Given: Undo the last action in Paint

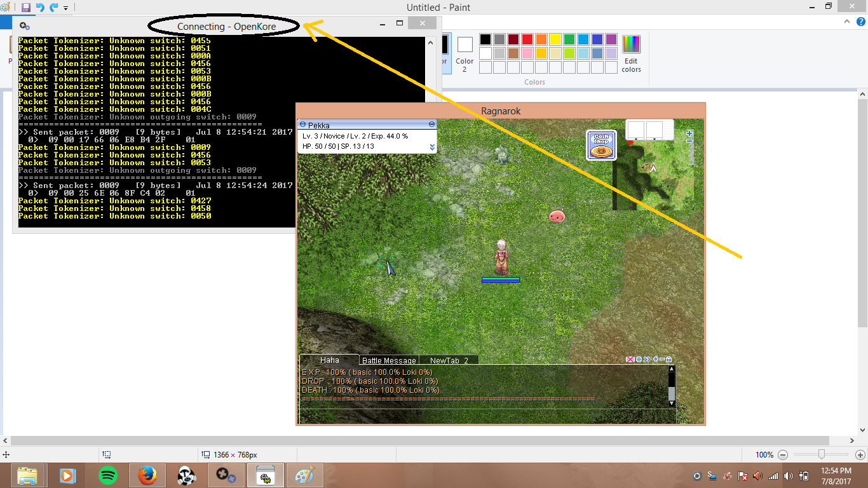Looking at the screenshot, I should [40, 8].
